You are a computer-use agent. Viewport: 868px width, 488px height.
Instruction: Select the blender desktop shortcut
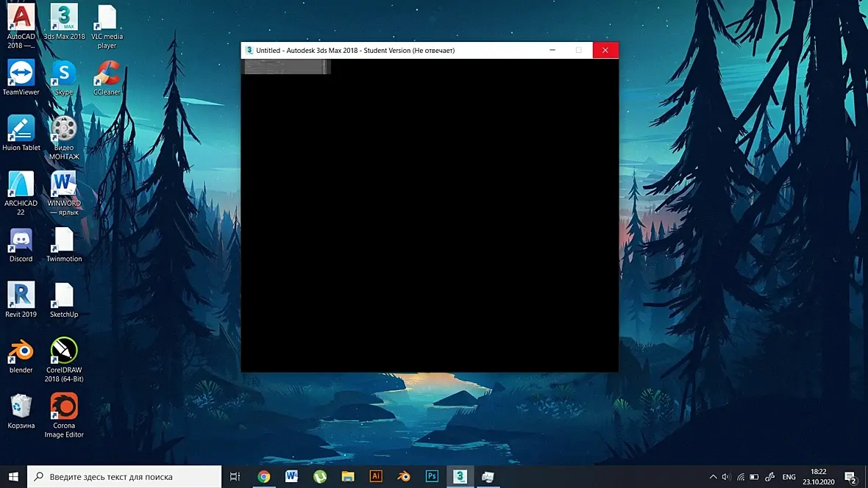tap(21, 355)
